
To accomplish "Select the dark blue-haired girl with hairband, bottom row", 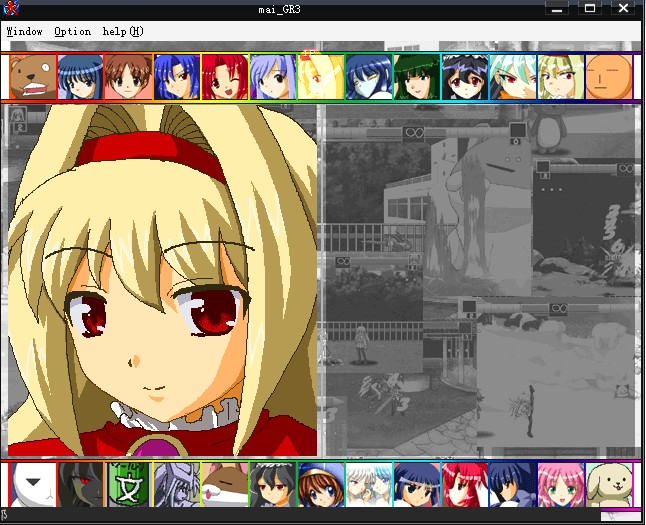I will point(417,485).
